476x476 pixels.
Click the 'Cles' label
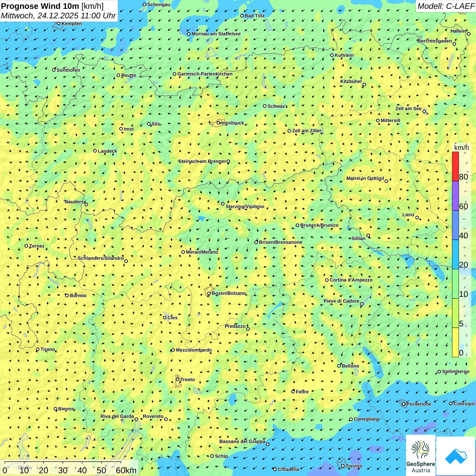tap(172, 318)
